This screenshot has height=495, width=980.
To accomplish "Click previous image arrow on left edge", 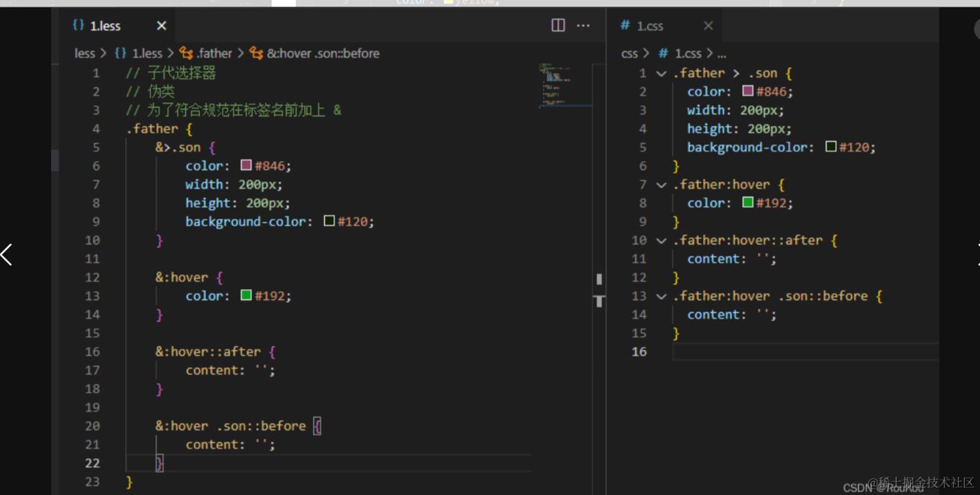I will [x=7, y=254].
